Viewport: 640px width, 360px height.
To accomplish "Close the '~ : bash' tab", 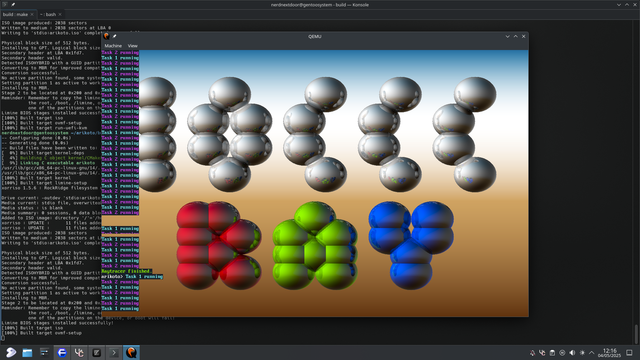I will pos(60,14).
